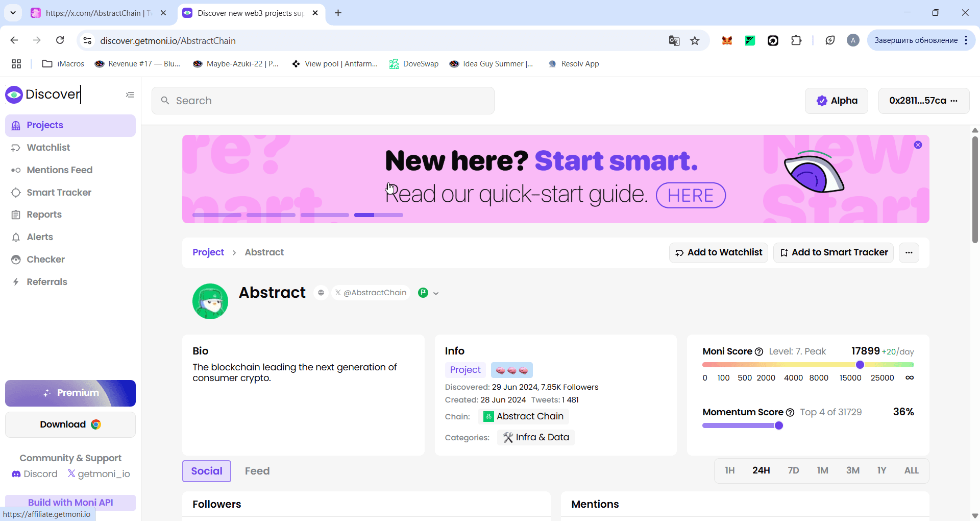The height and width of the screenshot is (521, 980).
Task: Add Abstract to Watchlist
Action: point(719,253)
